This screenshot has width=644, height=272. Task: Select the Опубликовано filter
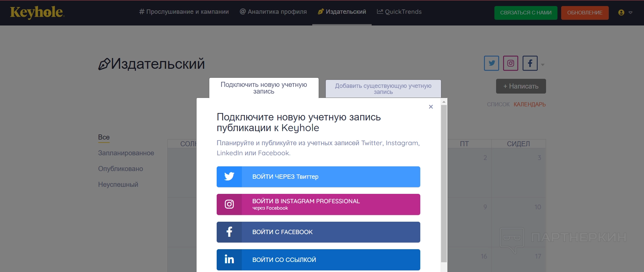(x=120, y=169)
